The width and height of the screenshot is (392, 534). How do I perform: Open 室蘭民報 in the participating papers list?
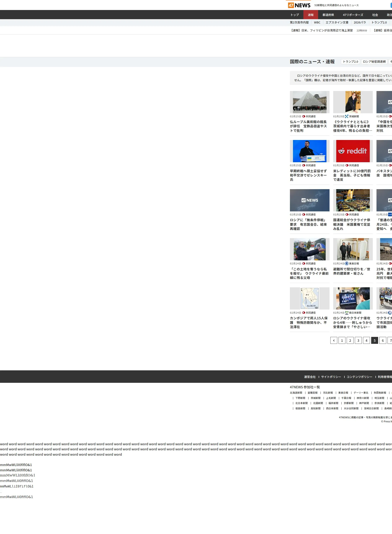click(313, 393)
